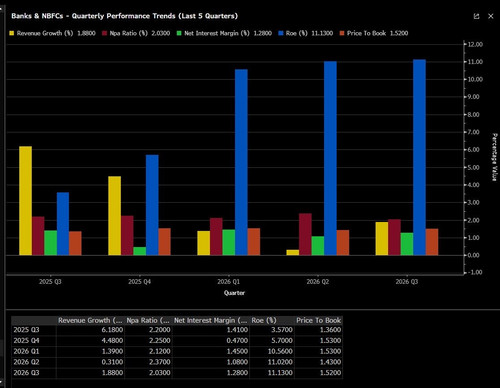This screenshot has width=500, height=388.
Task: Select the Roe (%) legend label
Action: click(296, 33)
